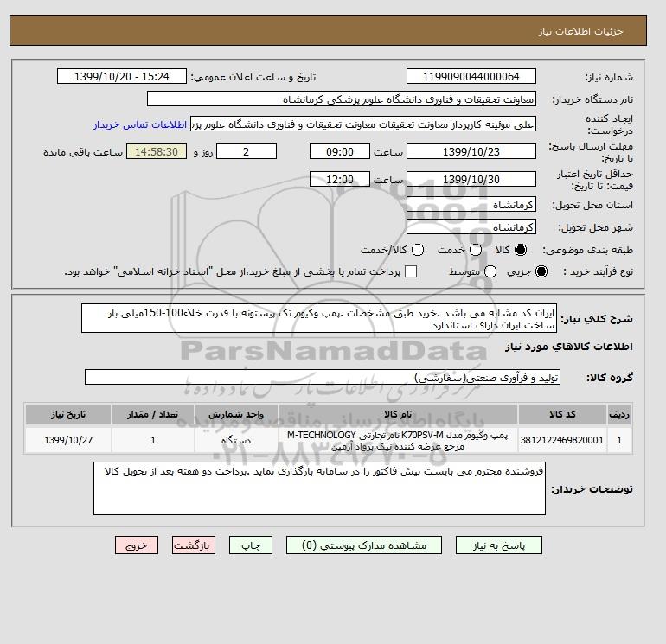This screenshot has width=666, height=644.
Task: Click the بازگشت back button
Action: click(x=194, y=545)
